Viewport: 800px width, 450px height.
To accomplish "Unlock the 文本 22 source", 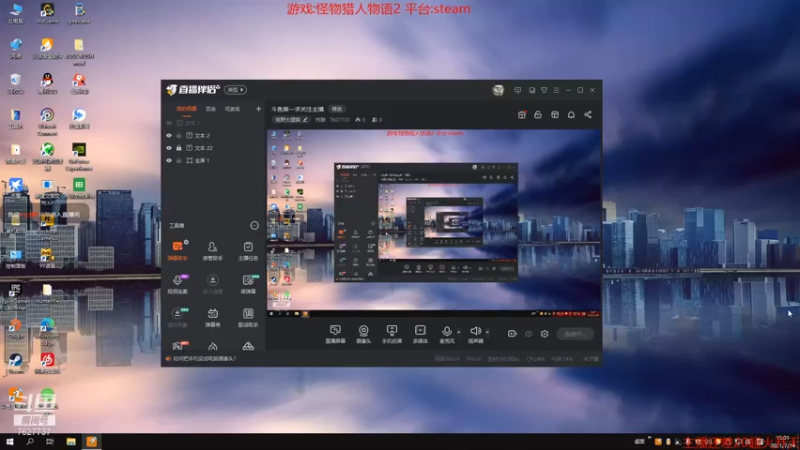I will 179,148.
